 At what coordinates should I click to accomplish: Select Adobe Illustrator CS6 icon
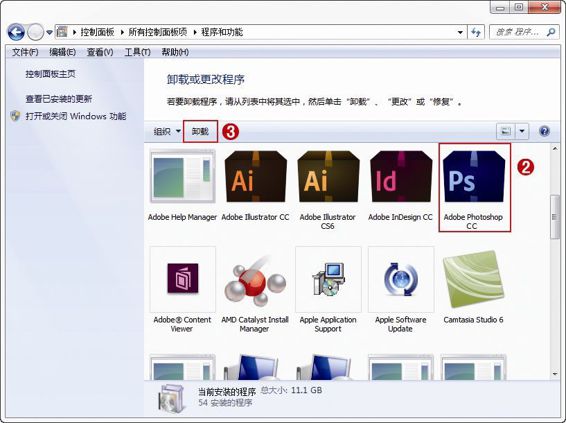pyautogui.click(x=328, y=177)
